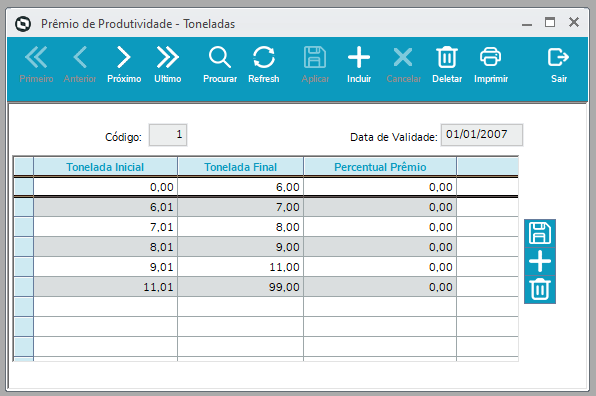Screen dimensions: 596x396
Task: Maximize the Prêmio de Produtividade window
Action: 550,22
